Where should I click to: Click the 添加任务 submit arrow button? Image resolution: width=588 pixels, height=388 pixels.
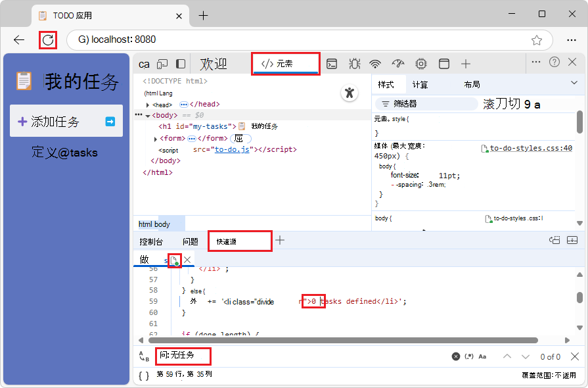(110, 122)
